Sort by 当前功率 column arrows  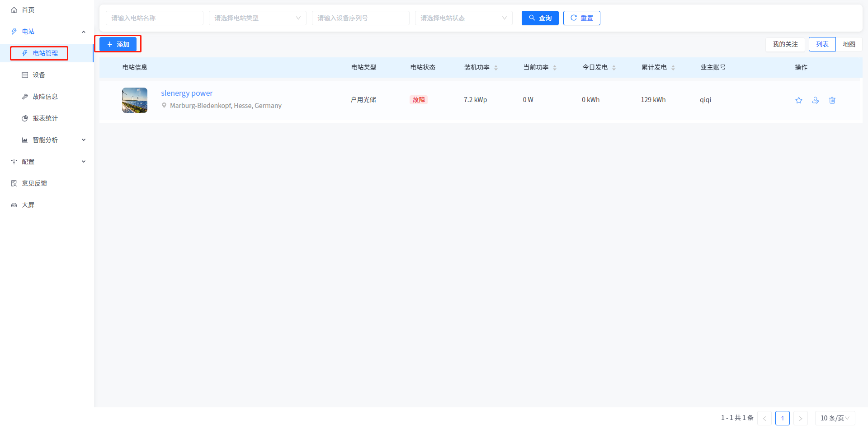point(555,68)
